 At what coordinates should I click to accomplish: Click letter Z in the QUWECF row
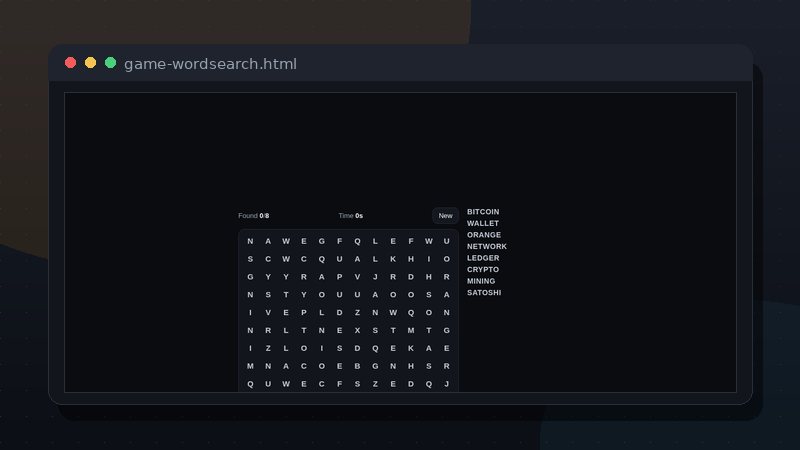coord(375,384)
